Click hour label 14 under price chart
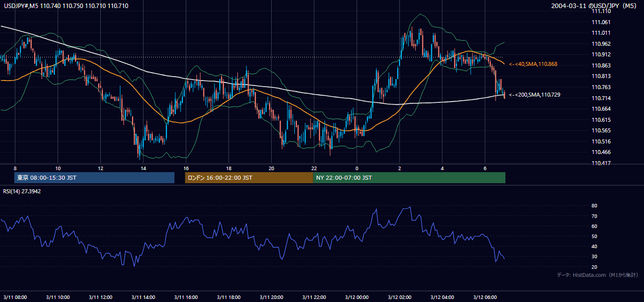The image size is (644, 302). pyautogui.click(x=143, y=168)
